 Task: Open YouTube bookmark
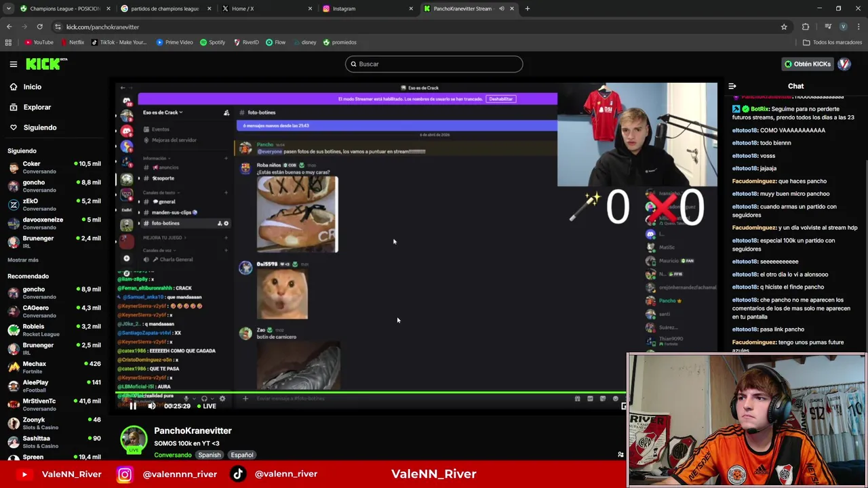coord(39,42)
